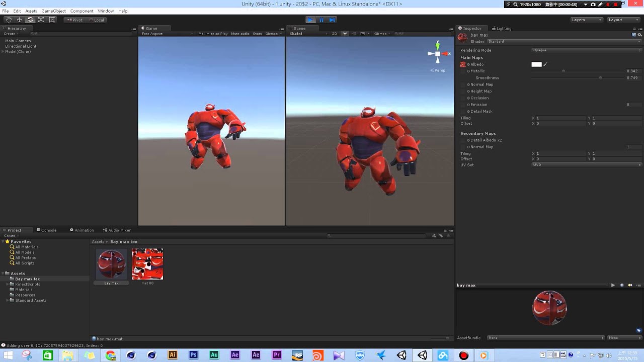The width and height of the screenshot is (644, 362).
Task: Click the Albedo white color swatch
Action: [536, 64]
